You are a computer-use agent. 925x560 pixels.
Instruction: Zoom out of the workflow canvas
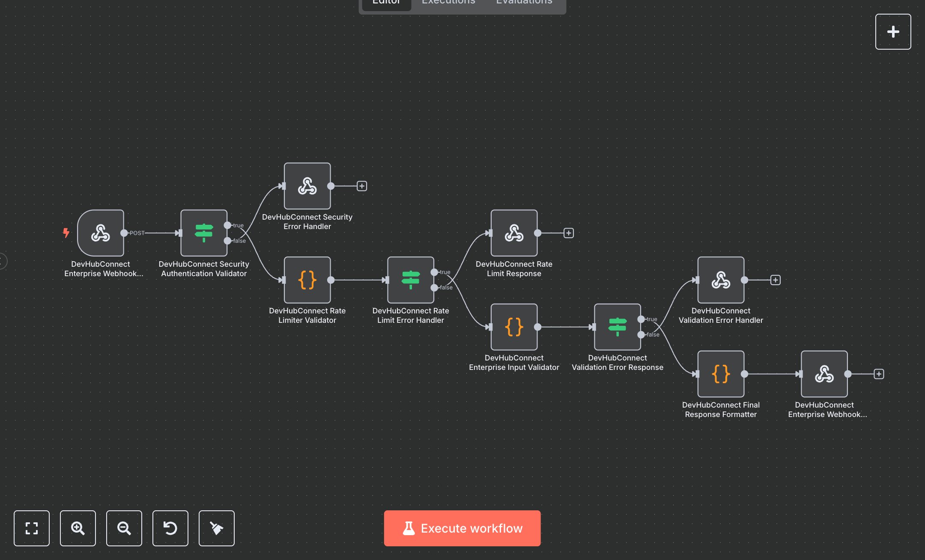[x=124, y=528]
